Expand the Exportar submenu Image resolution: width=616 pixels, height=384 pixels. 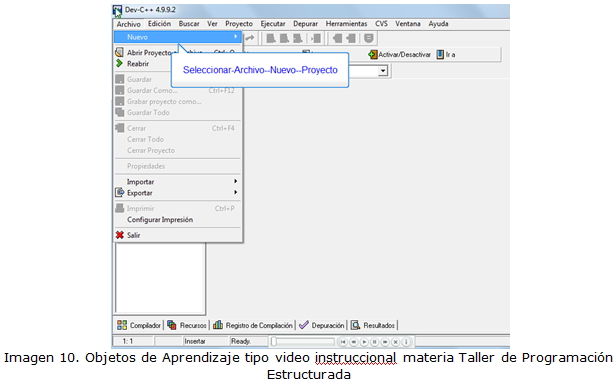pyautogui.click(x=178, y=193)
